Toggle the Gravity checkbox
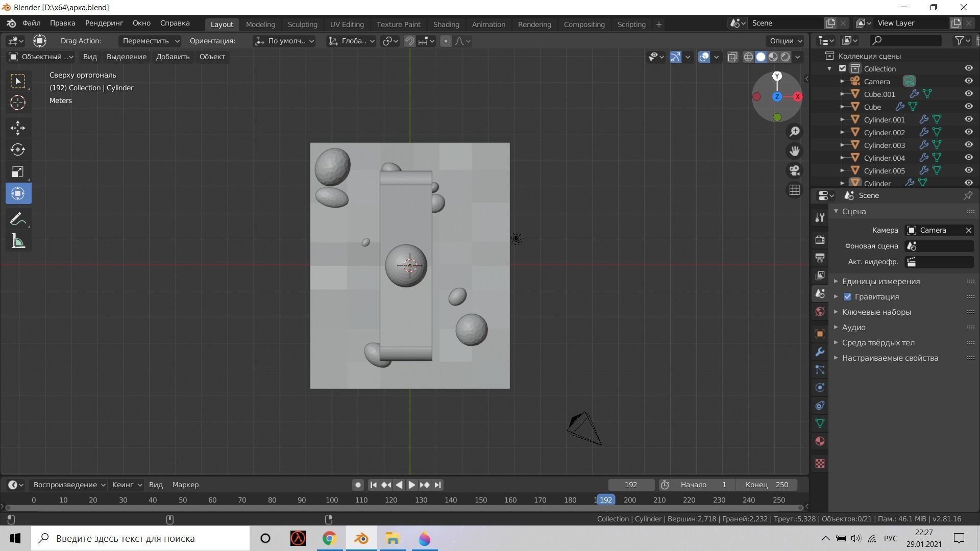This screenshot has width=980, height=551. pos(847,297)
